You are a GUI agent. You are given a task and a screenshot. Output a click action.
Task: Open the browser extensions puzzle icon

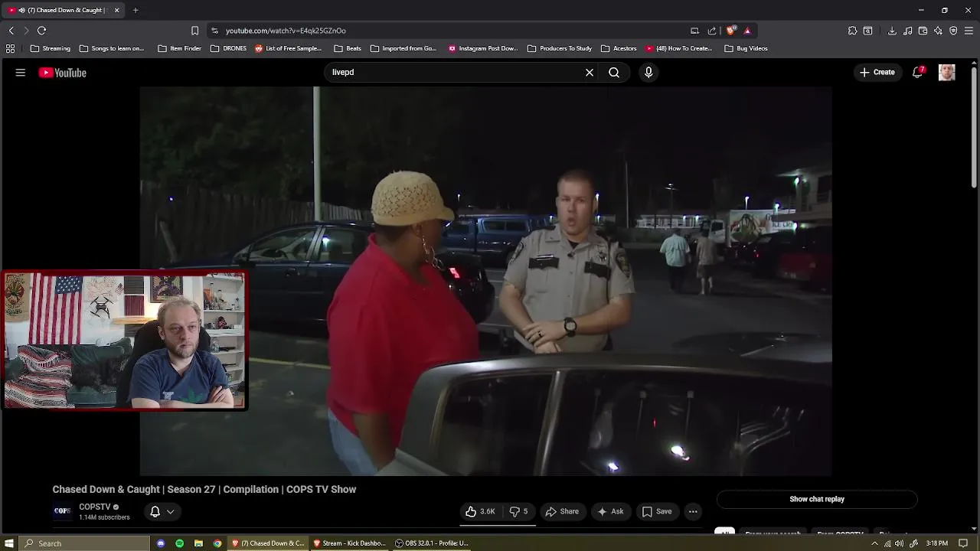point(852,31)
